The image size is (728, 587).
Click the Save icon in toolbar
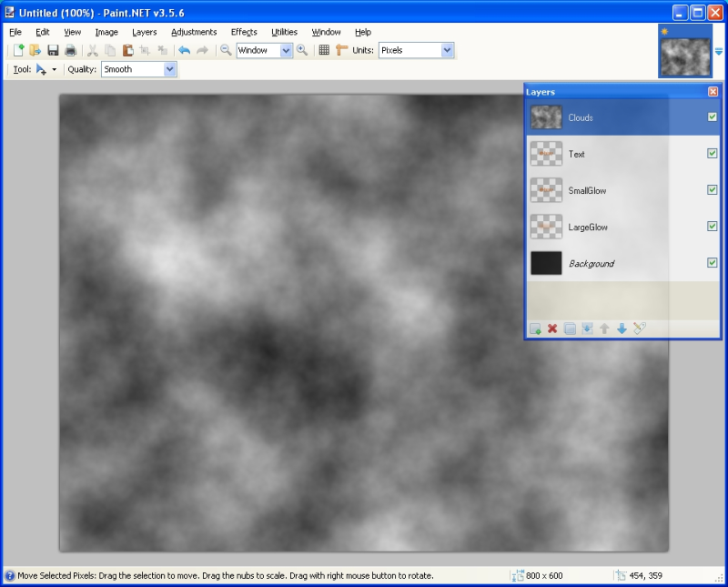click(53, 51)
